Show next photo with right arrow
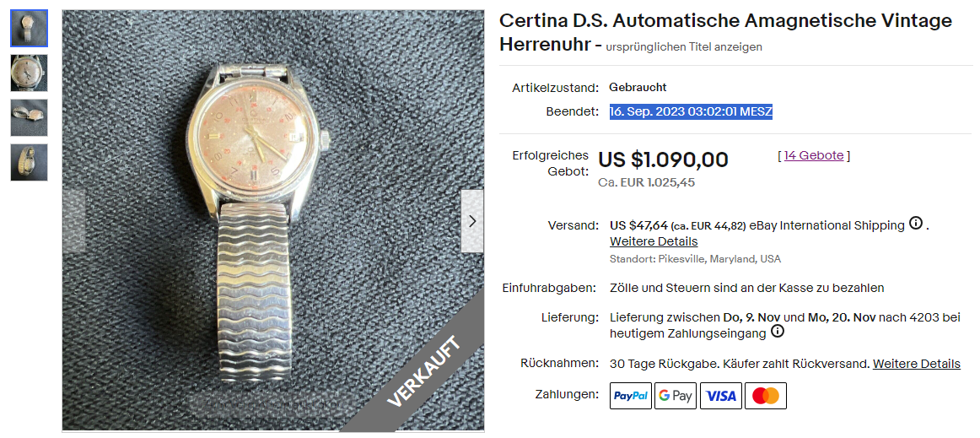This screenshot has width=980, height=438. tap(472, 221)
